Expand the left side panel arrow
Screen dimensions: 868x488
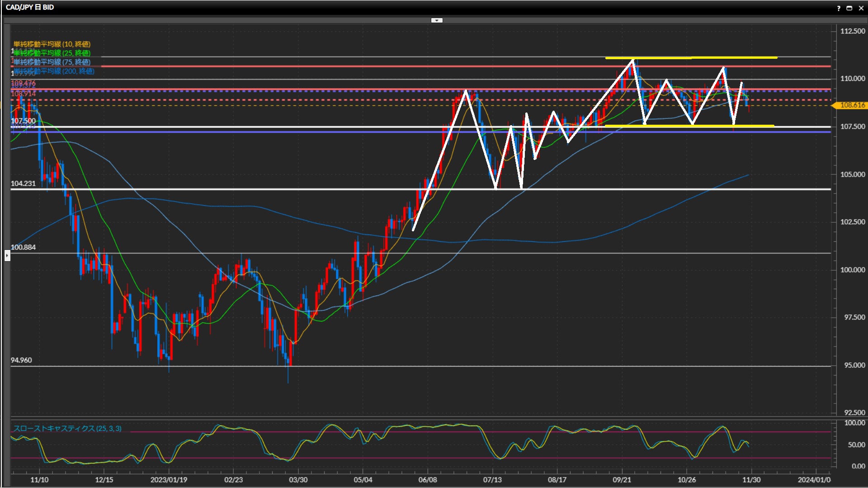click(x=7, y=256)
